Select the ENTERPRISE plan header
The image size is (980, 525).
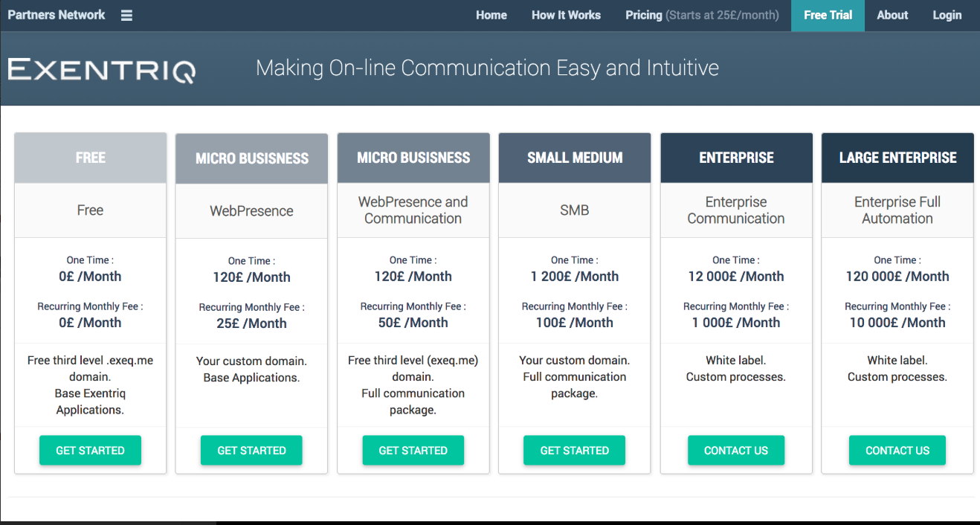[x=736, y=158]
